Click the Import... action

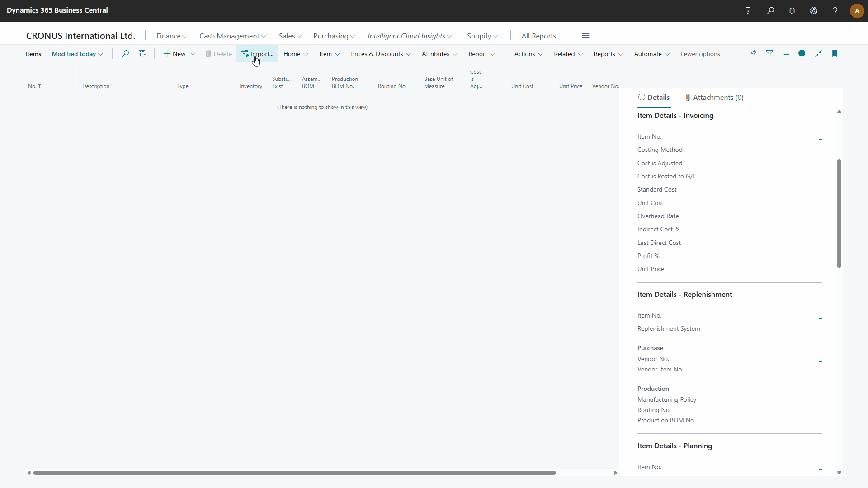pyautogui.click(x=257, y=54)
